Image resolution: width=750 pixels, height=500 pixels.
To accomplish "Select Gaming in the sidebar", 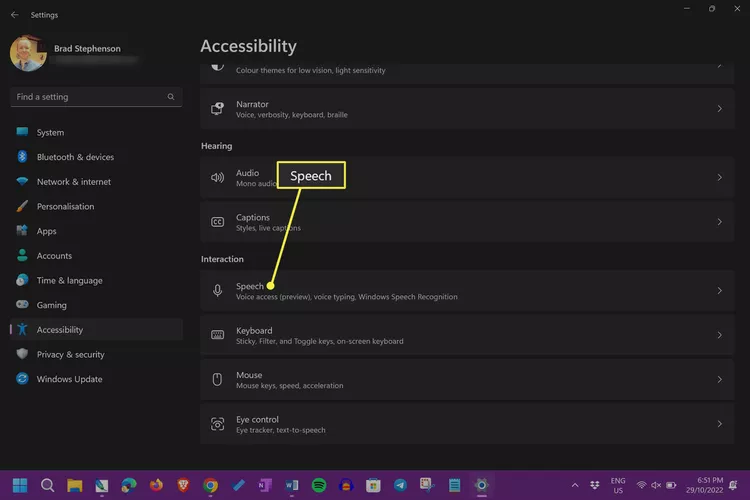I will 96,305.
